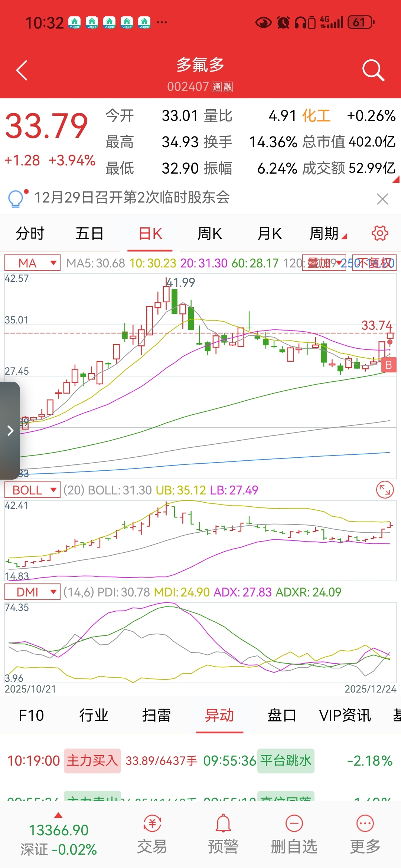This screenshot has height=868, width=401.
Task: Go back using the top-left arrow
Action: (x=22, y=70)
